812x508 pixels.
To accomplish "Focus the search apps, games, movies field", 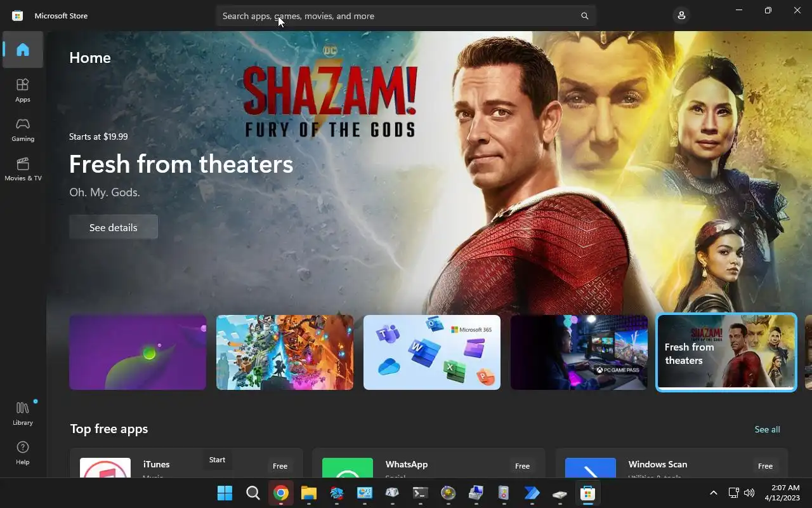I will 405,16.
